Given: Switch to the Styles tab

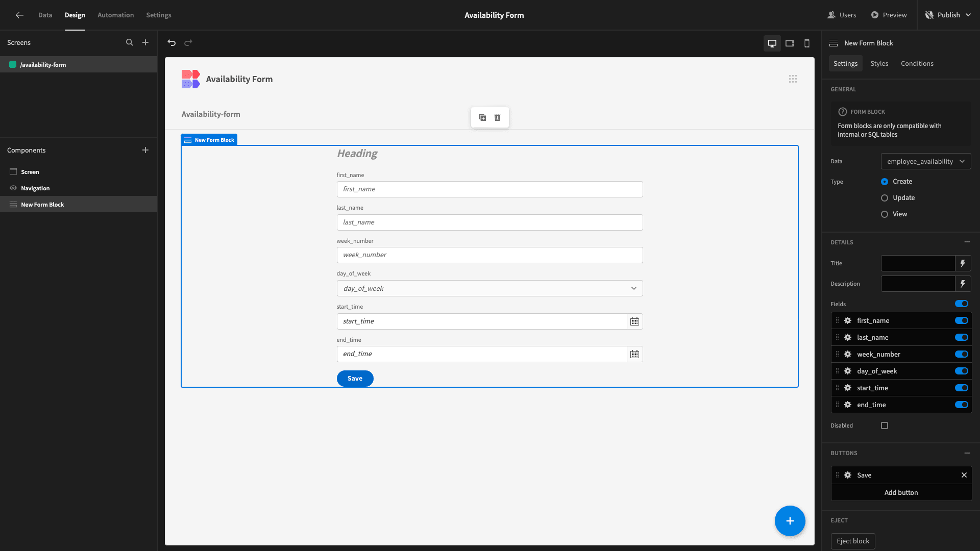Looking at the screenshot, I should pyautogui.click(x=879, y=63).
